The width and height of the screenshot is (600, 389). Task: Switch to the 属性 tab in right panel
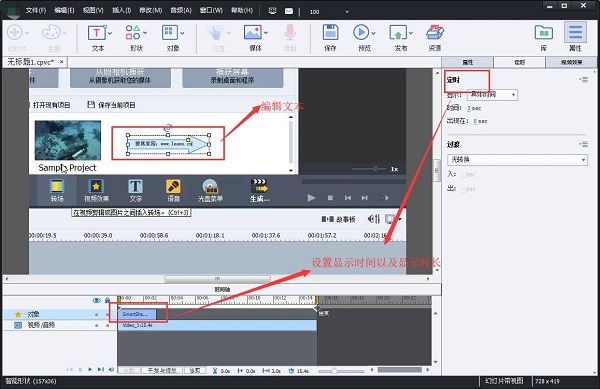[467, 62]
